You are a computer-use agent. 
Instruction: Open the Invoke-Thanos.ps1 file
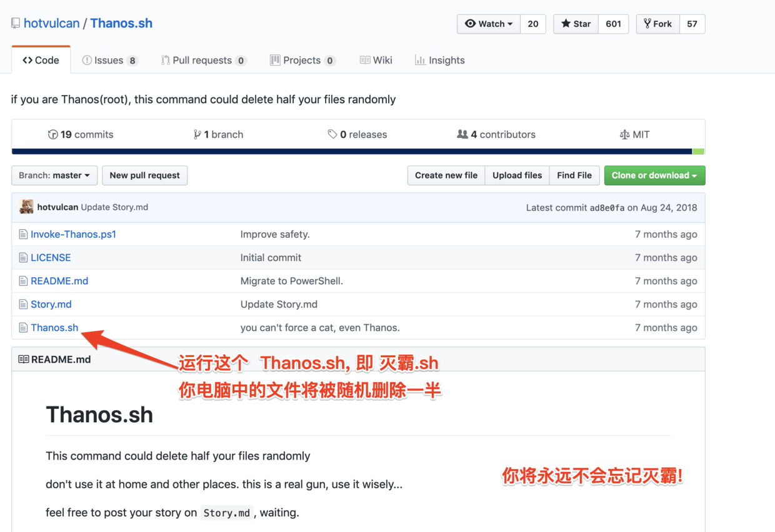pos(73,234)
